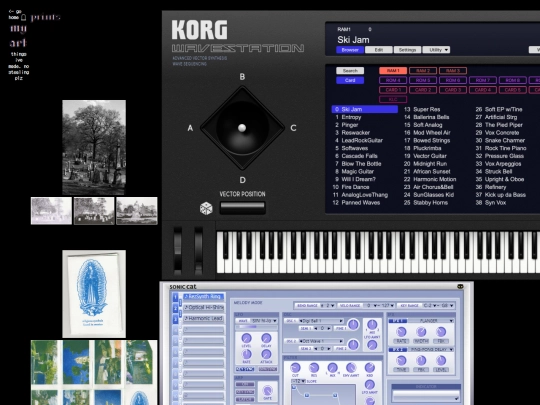This screenshot has height=405, width=540.
Task: Click the bell icon next to home
Action: tap(23, 17)
